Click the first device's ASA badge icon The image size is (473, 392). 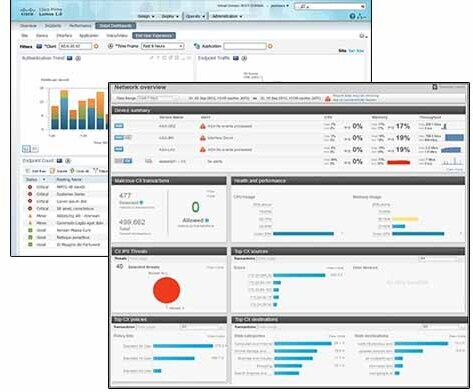(x=119, y=126)
